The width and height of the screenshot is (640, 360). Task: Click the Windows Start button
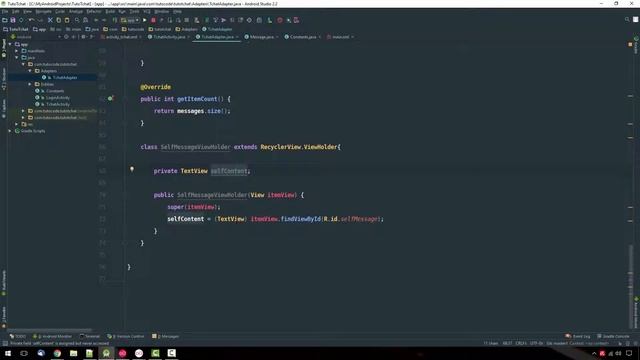click(x=8, y=353)
